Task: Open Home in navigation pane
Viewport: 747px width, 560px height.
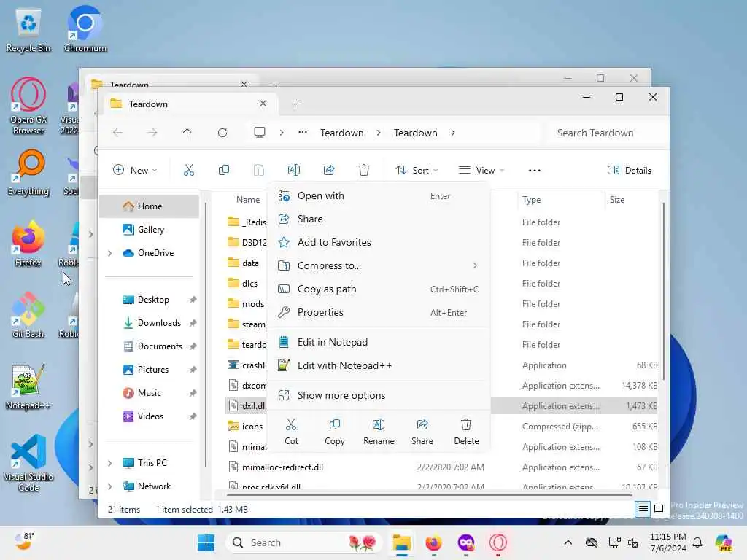Action: coord(149,206)
